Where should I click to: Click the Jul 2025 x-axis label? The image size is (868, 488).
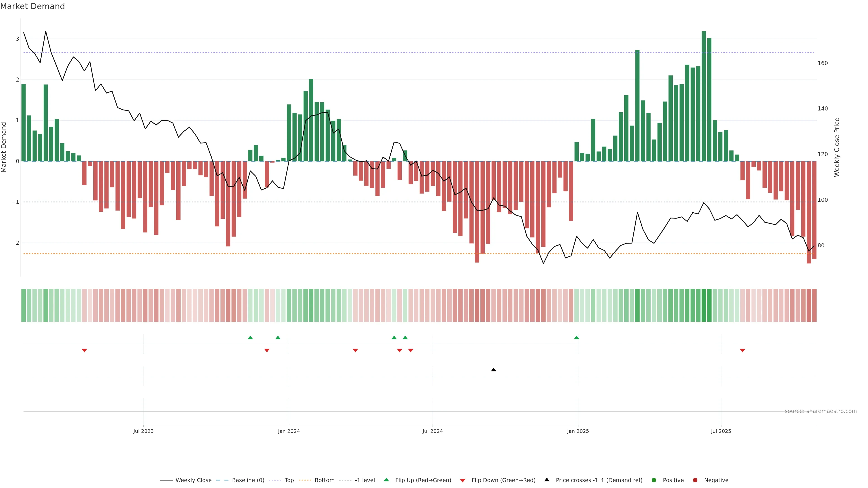[x=721, y=431]
